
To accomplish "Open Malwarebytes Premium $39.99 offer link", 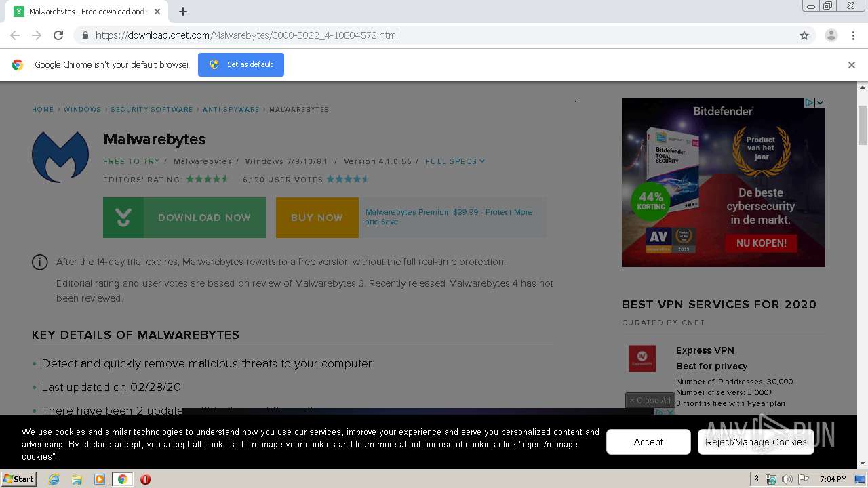I will pyautogui.click(x=449, y=217).
